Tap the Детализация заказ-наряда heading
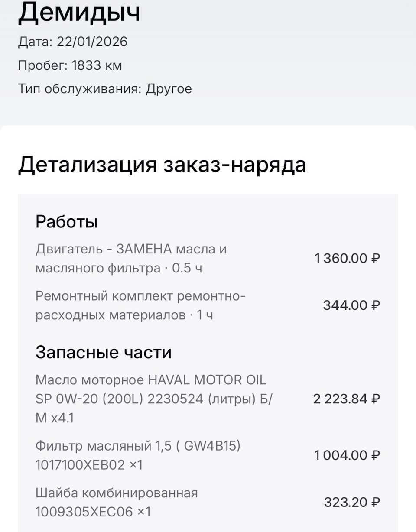416x532 pixels. click(162, 165)
